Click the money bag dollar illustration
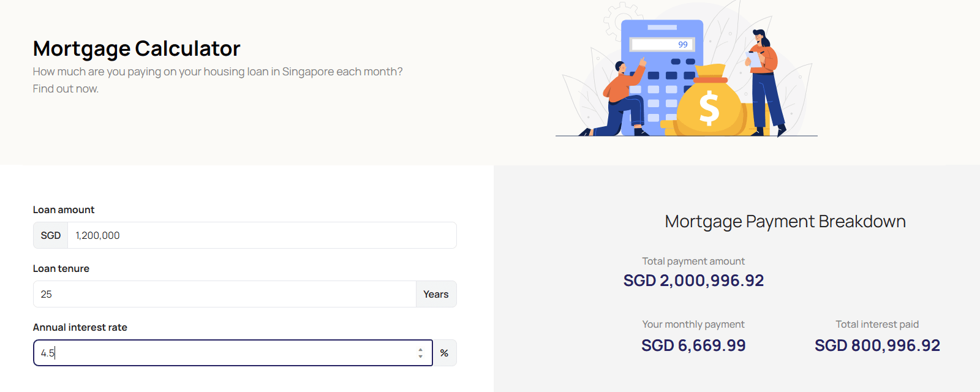 coord(709,105)
